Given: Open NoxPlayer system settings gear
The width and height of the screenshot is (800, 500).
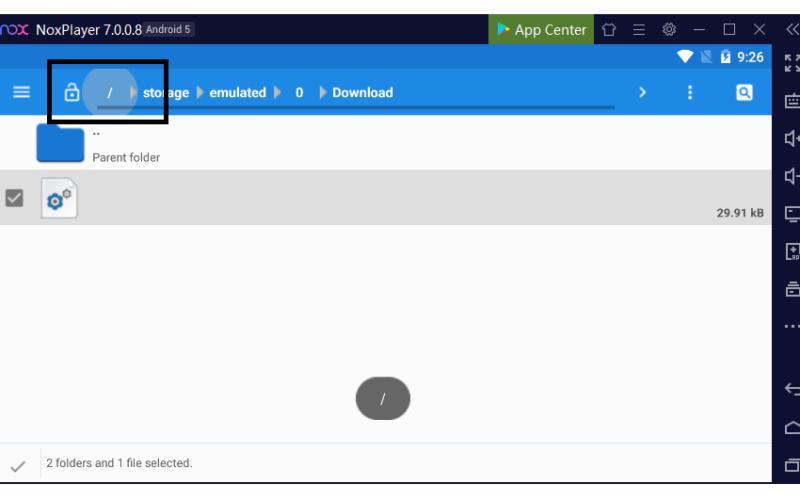Looking at the screenshot, I should click(x=669, y=30).
